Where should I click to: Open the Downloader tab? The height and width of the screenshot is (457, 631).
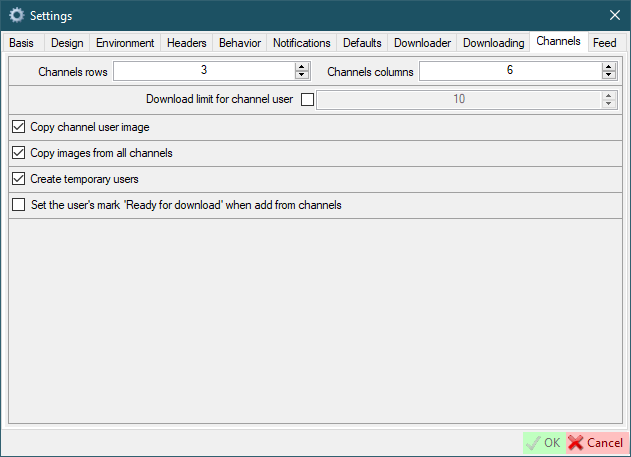[422, 43]
